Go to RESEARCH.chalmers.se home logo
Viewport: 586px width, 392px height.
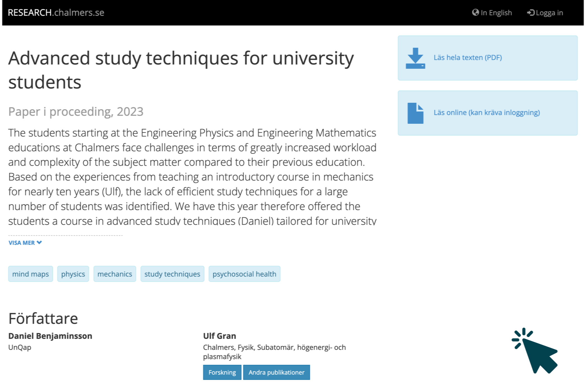point(56,13)
